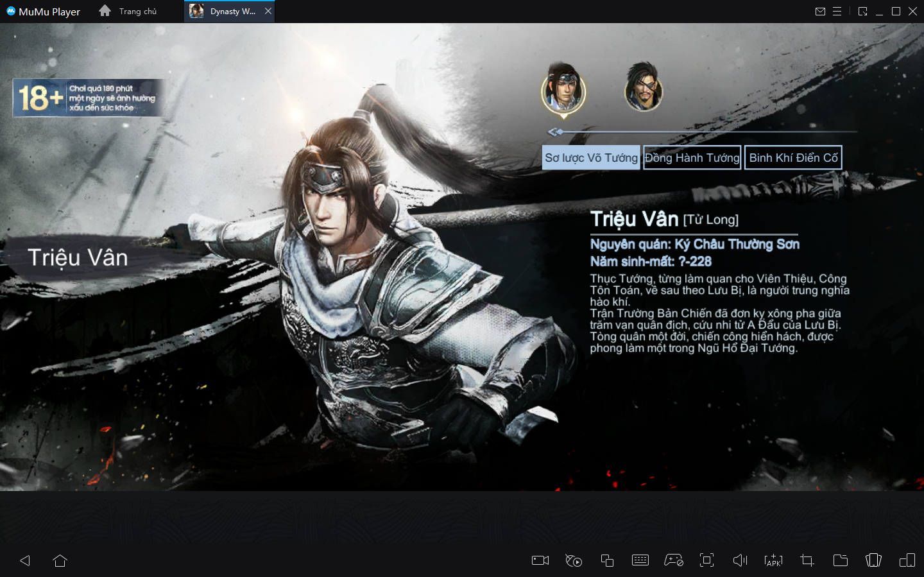Viewport: 924px width, 577px height.
Task: Click the volume speaker icon
Action: tap(740, 560)
